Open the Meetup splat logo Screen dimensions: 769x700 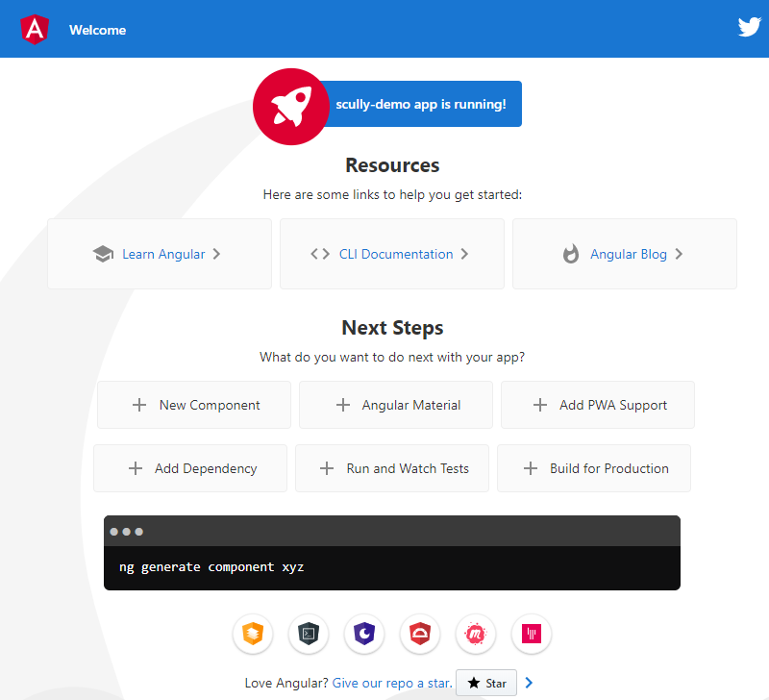point(476,634)
